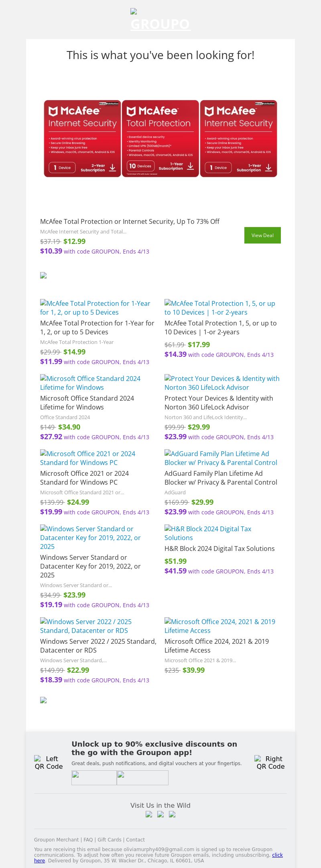The height and width of the screenshot is (868, 321).
Task: Click the first app store badge
Action: pyautogui.click(x=94, y=778)
